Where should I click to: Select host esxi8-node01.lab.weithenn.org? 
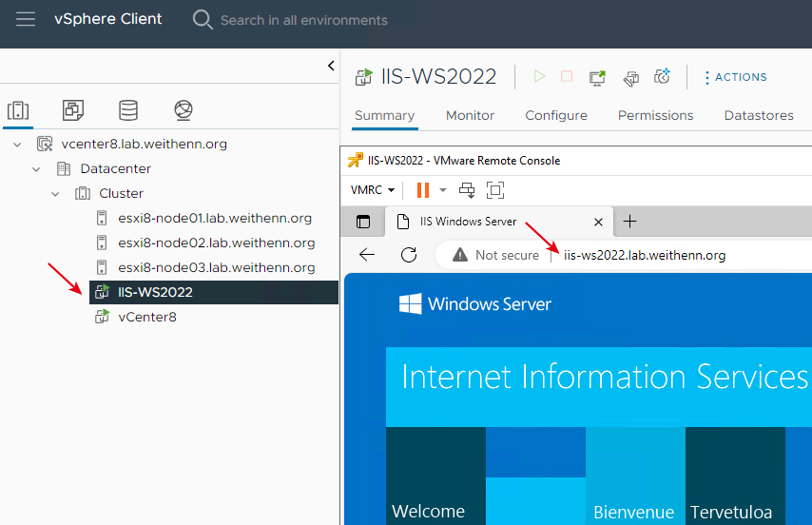[215, 218]
